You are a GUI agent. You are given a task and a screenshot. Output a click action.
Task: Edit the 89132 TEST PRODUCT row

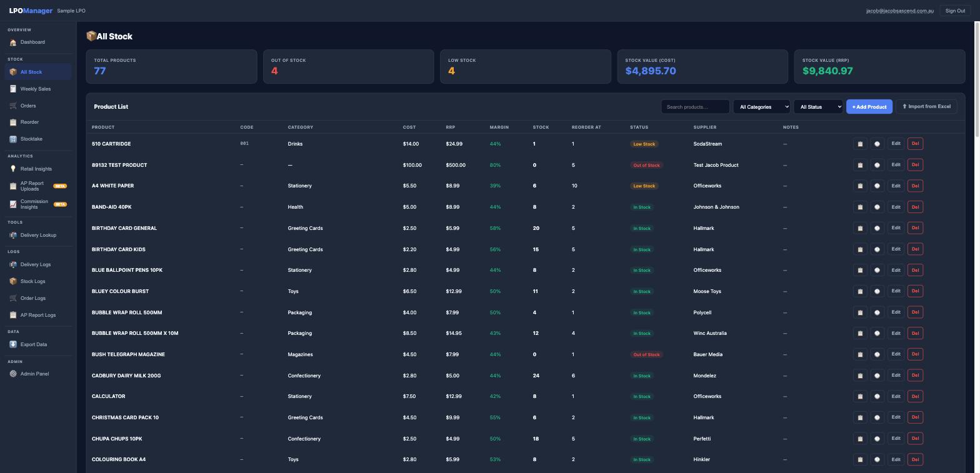pyautogui.click(x=896, y=165)
